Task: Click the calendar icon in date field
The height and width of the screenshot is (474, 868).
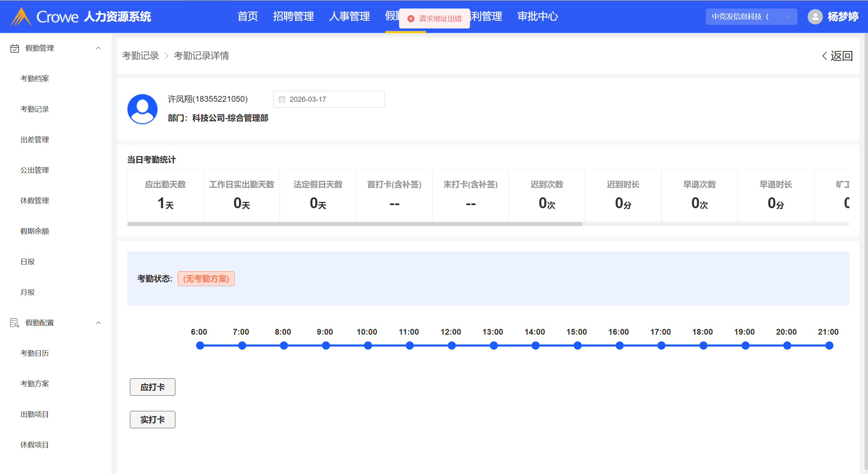Action: tap(282, 99)
